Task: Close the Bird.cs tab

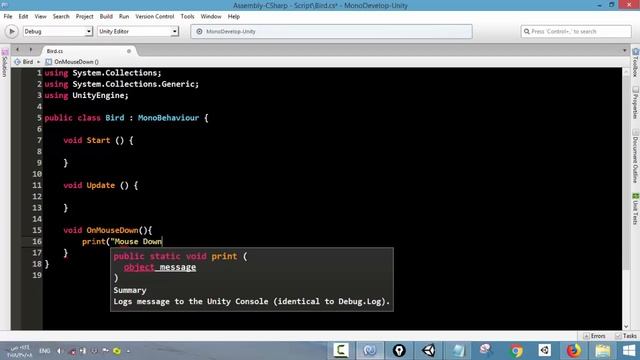Action: point(129,51)
